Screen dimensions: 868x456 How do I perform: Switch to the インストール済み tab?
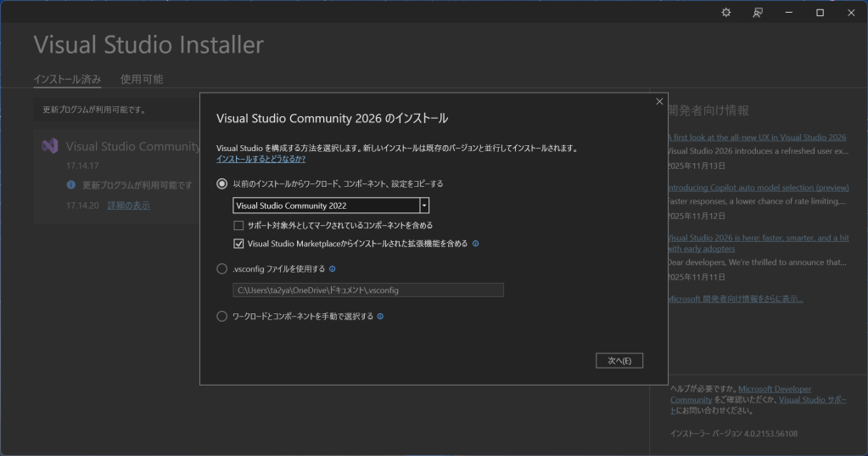[67, 79]
